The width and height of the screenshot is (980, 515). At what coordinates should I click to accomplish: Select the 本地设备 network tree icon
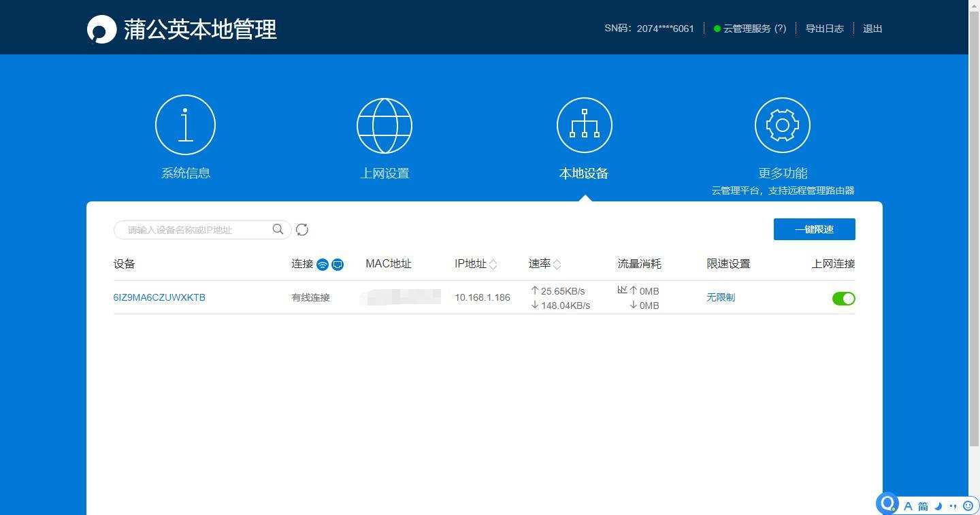pyautogui.click(x=584, y=125)
